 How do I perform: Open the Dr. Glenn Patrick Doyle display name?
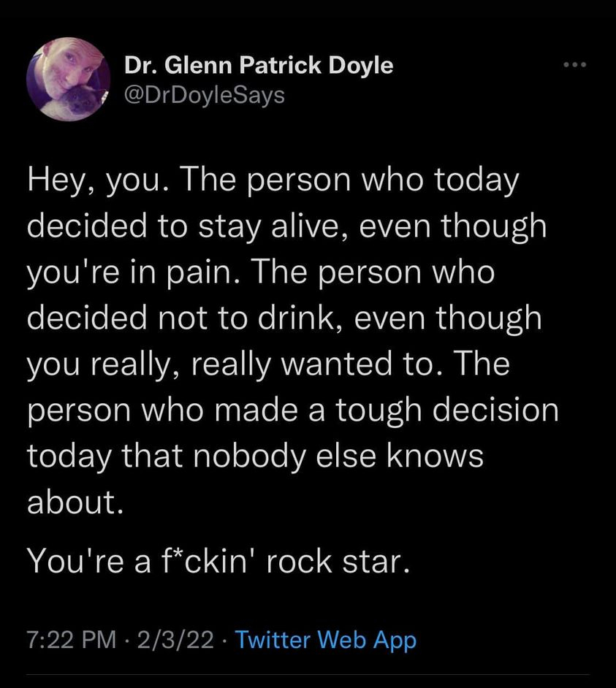coord(259,66)
